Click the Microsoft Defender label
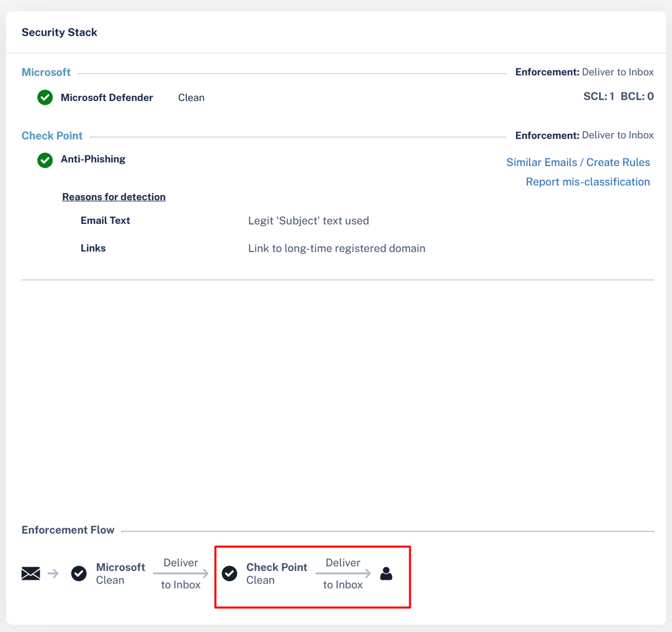This screenshot has width=672, height=632. click(x=107, y=97)
